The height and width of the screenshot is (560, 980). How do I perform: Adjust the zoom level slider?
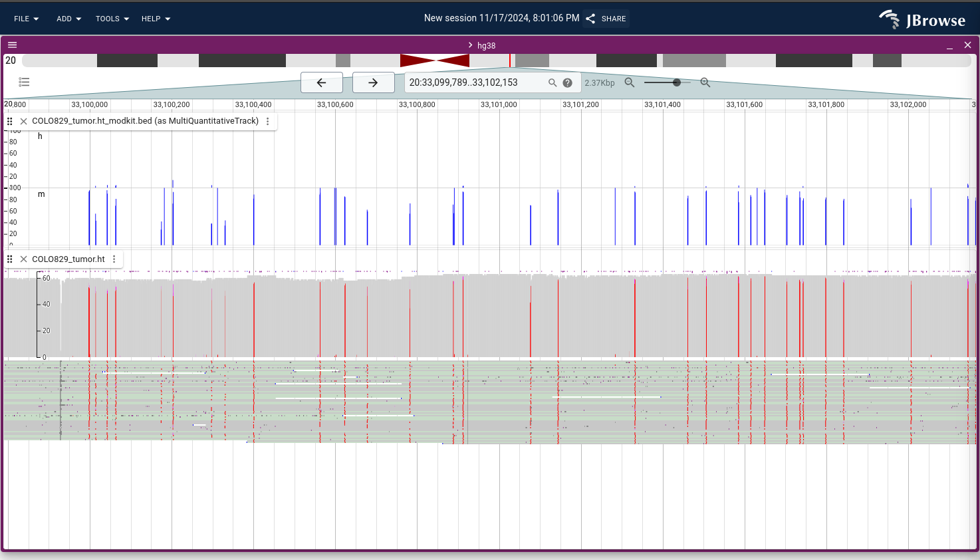coord(676,82)
